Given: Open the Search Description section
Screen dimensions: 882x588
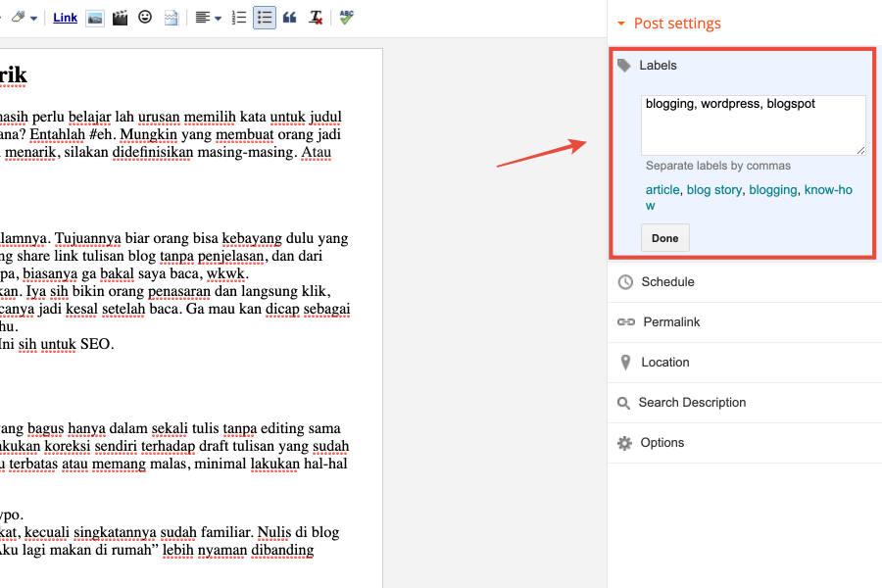Looking at the screenshot, I should tap(745, 403).
